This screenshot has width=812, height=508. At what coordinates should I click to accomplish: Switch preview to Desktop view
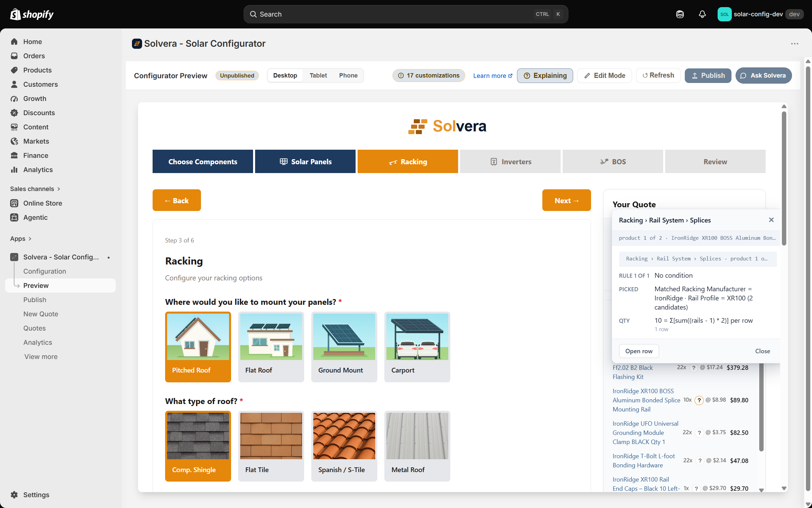click(x=285, y=76)
